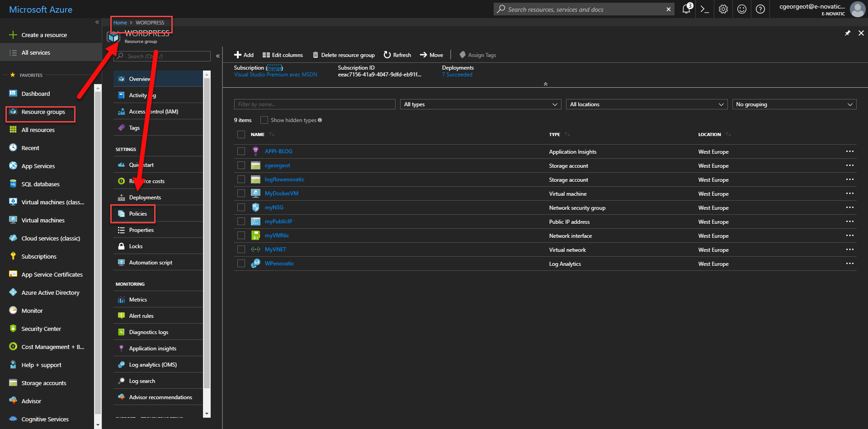This screenshot has width=868, height=429.
Task: Click Edit columns button
Action: tap(283, 55)
